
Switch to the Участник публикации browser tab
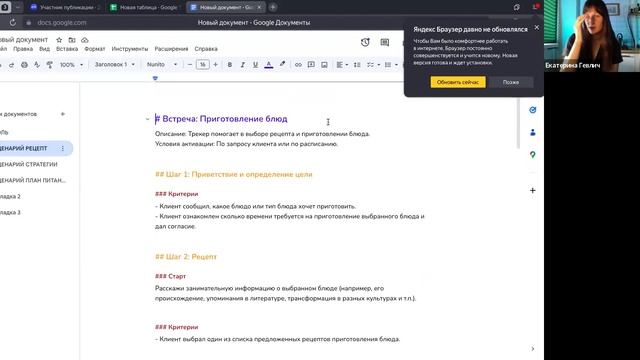click(65, 7)
